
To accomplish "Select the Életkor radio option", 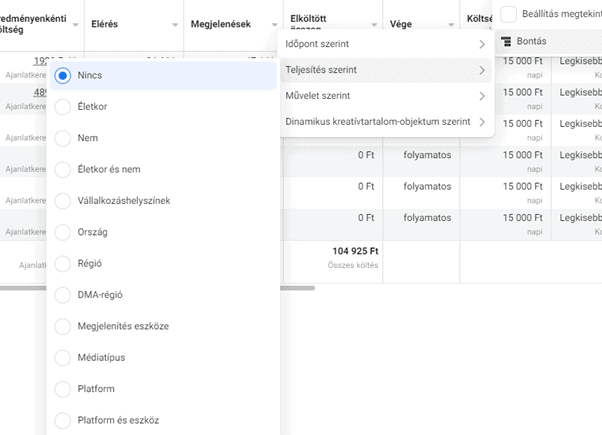I will click(x=63, y=107).
